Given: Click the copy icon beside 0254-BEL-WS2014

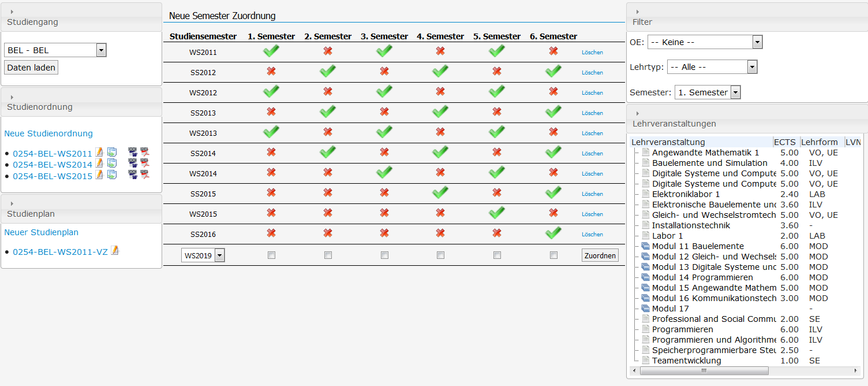Looking at the screenshot, I should [112, 164].
